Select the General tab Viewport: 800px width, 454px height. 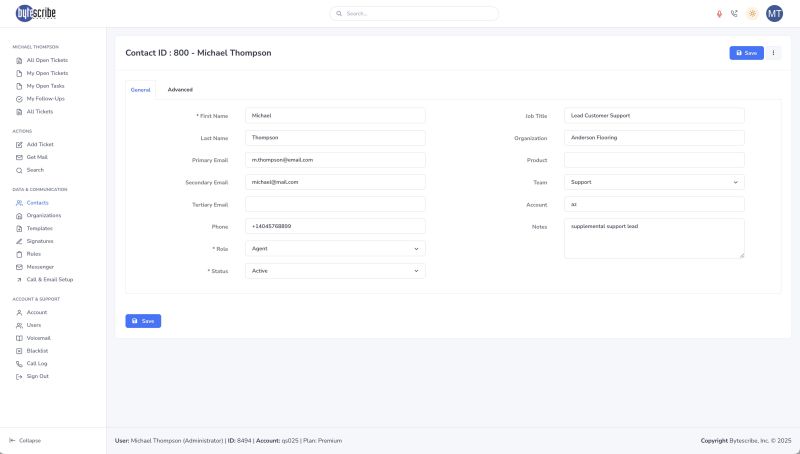pos(141,90)
